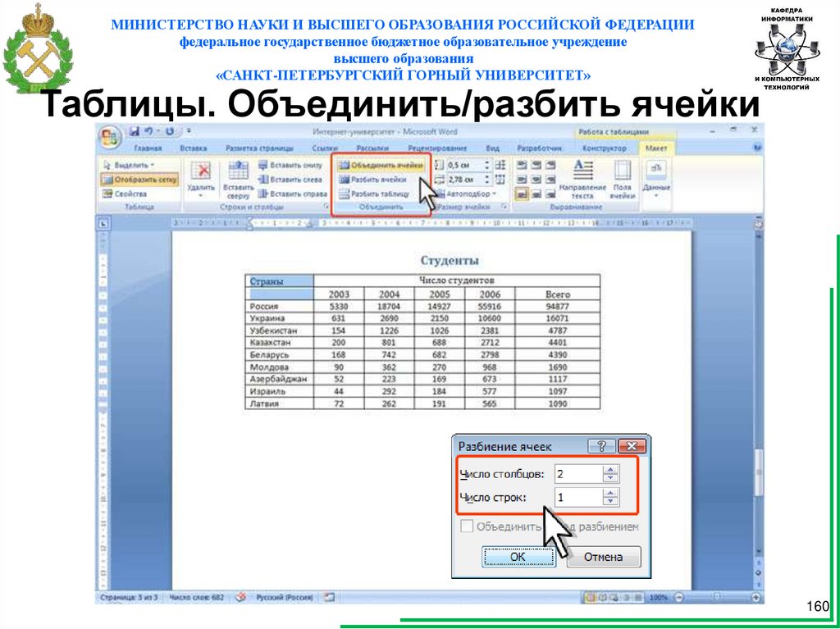Toggle Отобразить сетку gridlines button

point(139,180)
